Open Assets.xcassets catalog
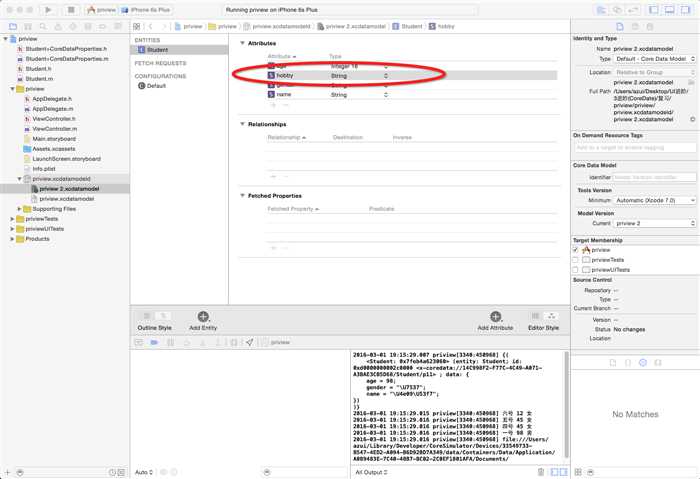 [54, 149]
